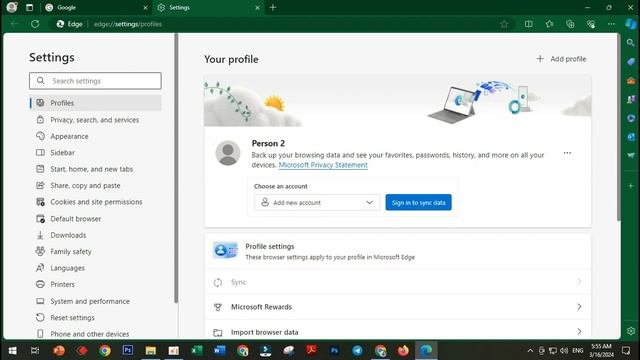Open Cookies and site permissions
The height and width of the screenshot is (360, 640).
coord(96,202)
